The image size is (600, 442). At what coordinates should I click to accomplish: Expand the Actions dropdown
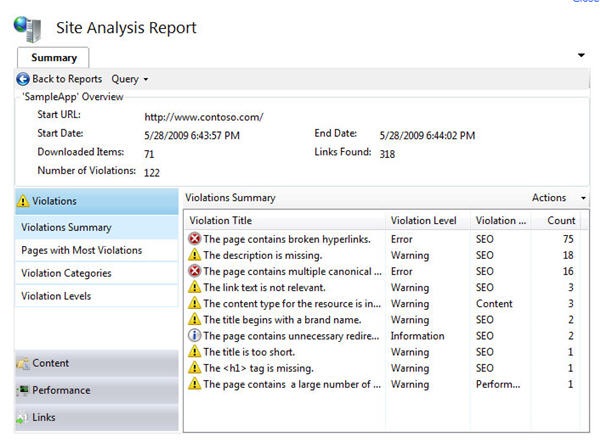(559, 198)
